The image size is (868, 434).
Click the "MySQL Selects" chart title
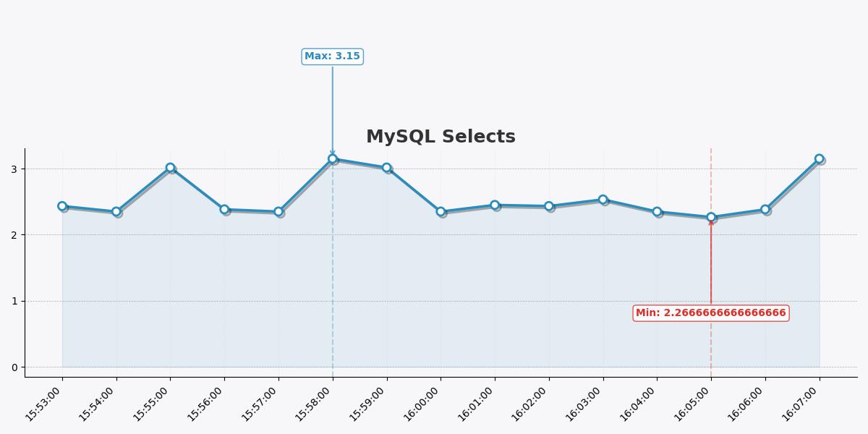441,137
